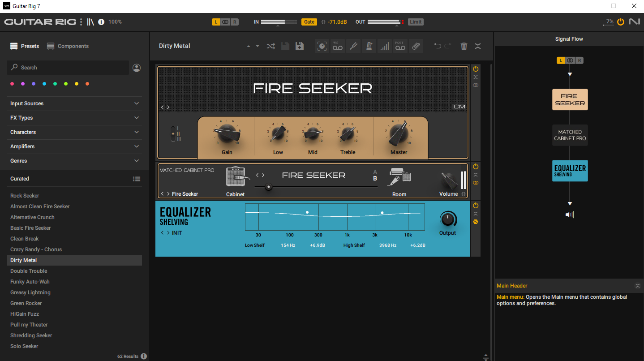Click the pink color tag dot

click(x=12, y=84)
